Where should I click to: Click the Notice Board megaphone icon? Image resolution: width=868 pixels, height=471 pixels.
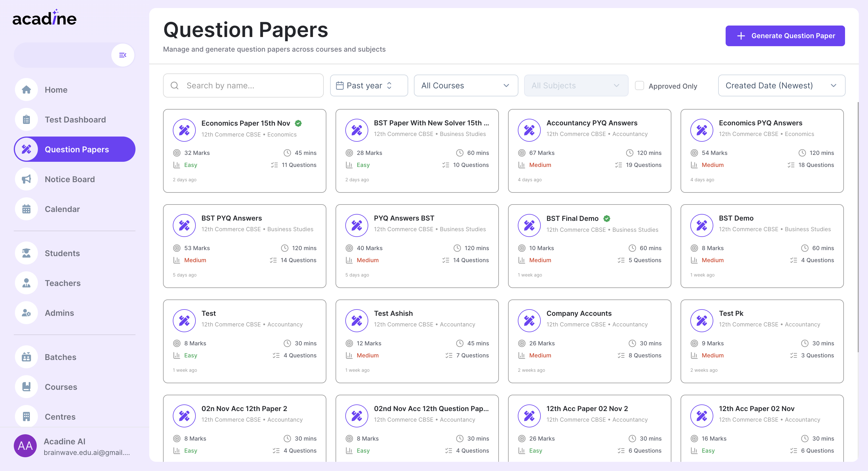pyautogui.click(x=26, y=179)
